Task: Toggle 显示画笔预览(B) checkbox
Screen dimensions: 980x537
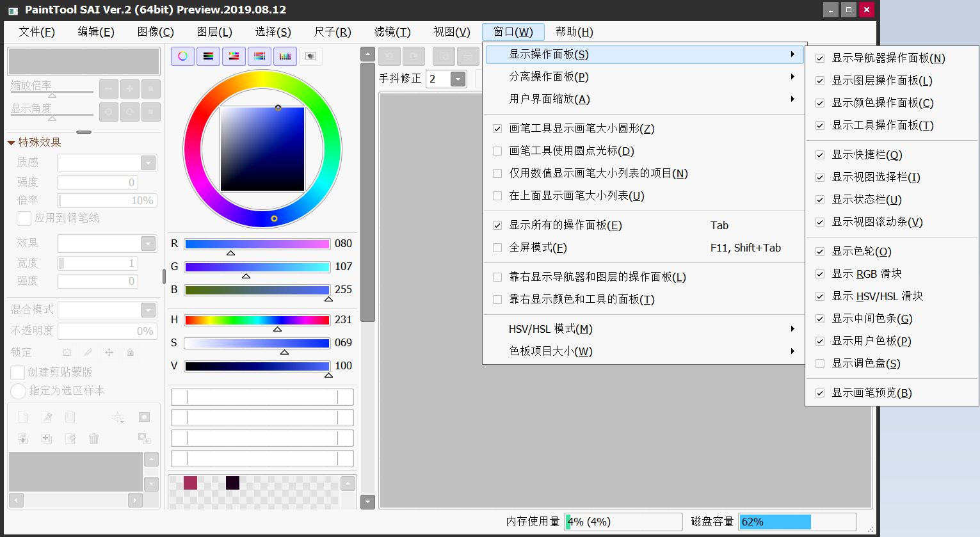Action: pyautogui.click(x=820, y=393)
